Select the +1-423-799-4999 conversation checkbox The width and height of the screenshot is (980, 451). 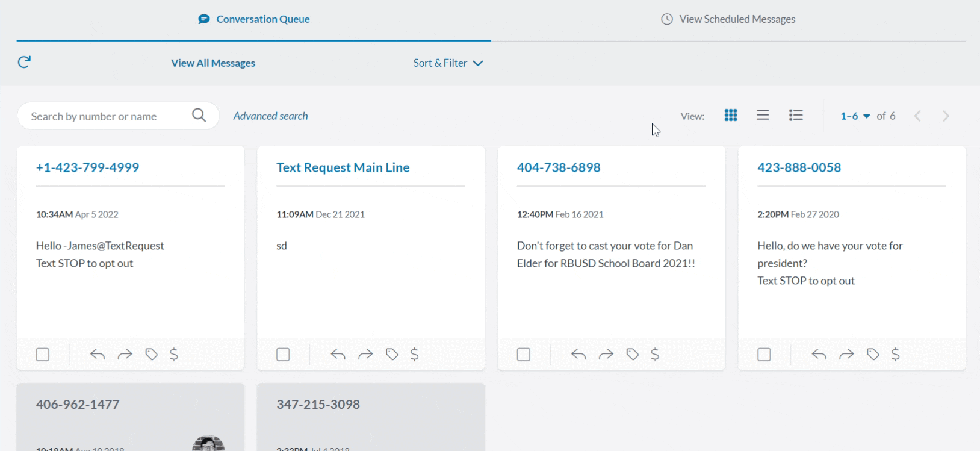43,355
